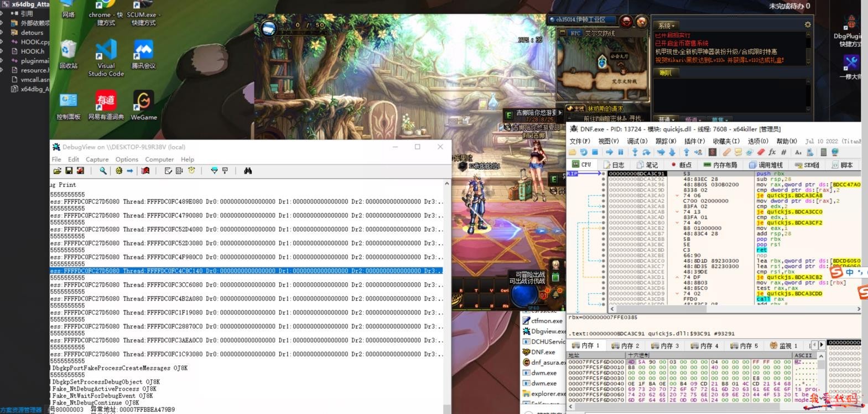The width and height of the screenshot is (868, 414).
Task: Select DbgkpPostFakeProcessCreateMessages OJ8K log line
Action: pyautogui.click(x=120, y=368)
